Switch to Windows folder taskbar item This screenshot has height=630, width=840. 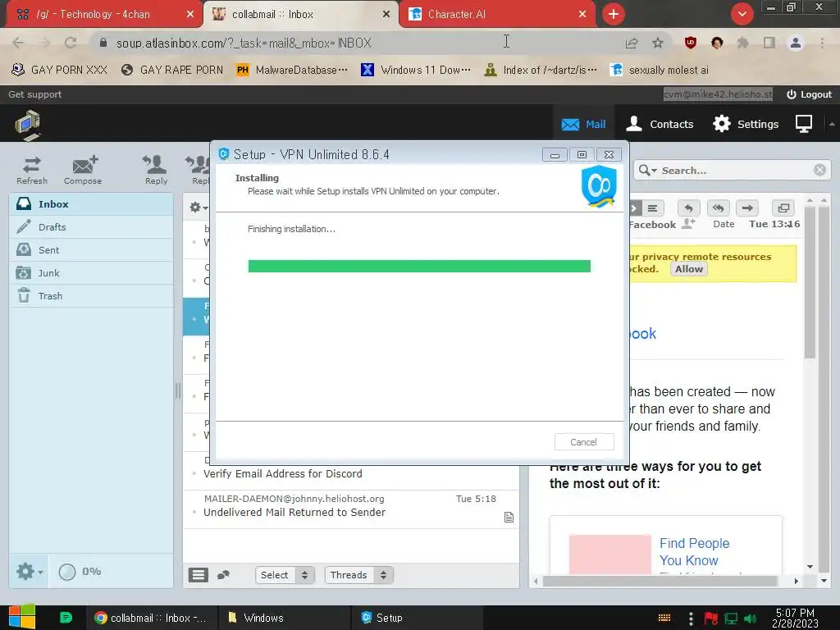pyautogui.click(x=284, y=618)
